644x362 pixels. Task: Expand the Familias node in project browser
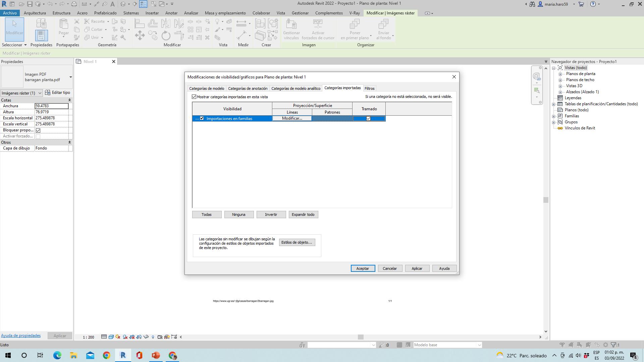pos(554,116)
